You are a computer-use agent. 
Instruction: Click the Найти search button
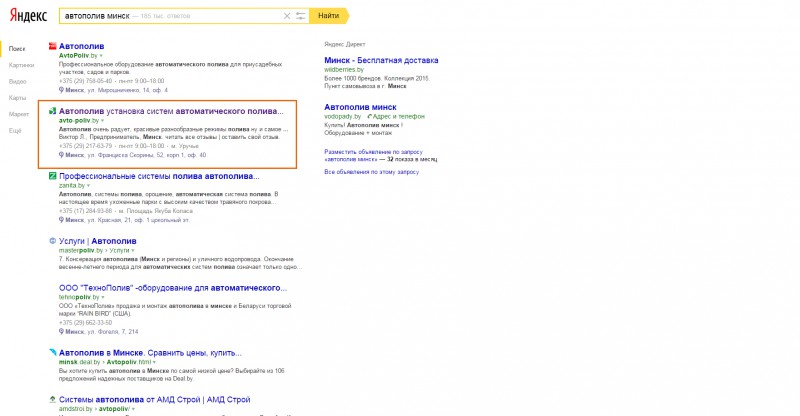pyautogui.click(x=329, y=16)
